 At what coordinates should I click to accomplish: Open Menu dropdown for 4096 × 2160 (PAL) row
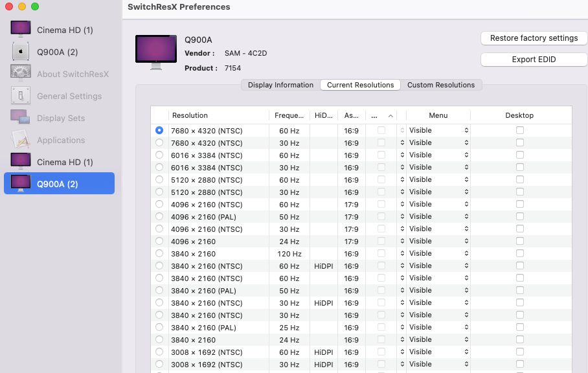pyautogui.click(x=438, y=216)
